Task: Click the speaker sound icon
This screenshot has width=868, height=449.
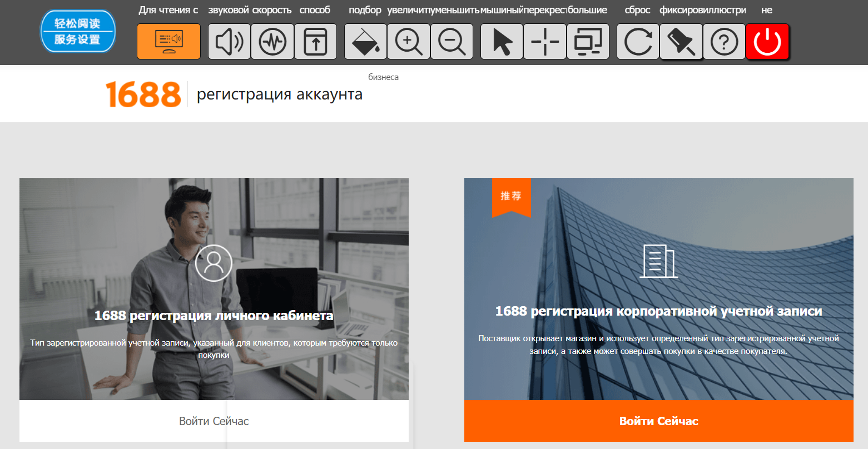Action: [229, 41]
